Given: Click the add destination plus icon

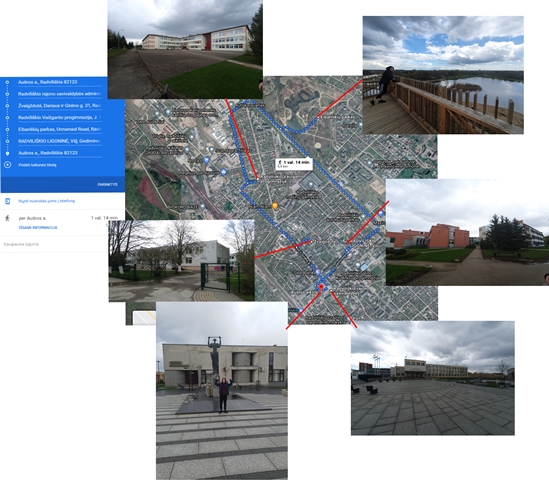Looking at the screenshot, I should [x=7, y=165].
